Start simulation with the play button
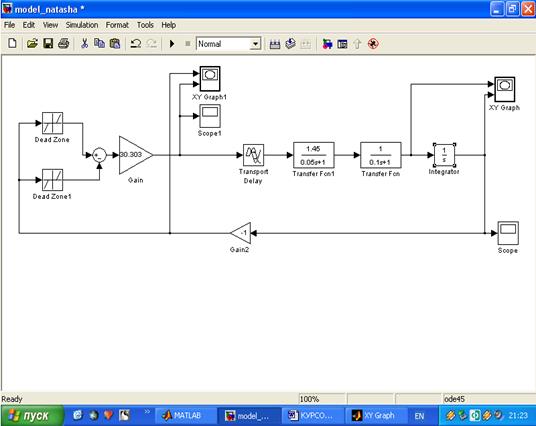 172,44
